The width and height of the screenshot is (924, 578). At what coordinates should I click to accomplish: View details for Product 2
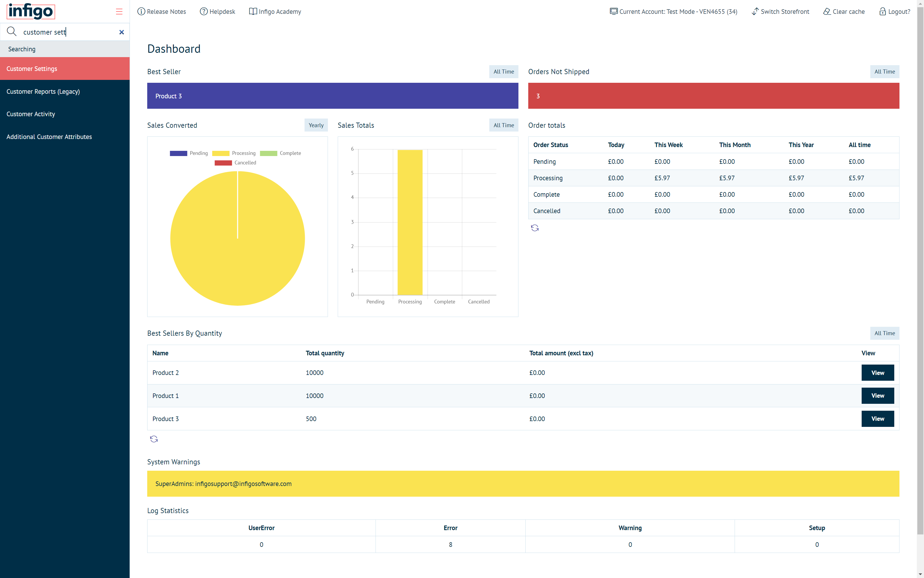click(878, 373)
